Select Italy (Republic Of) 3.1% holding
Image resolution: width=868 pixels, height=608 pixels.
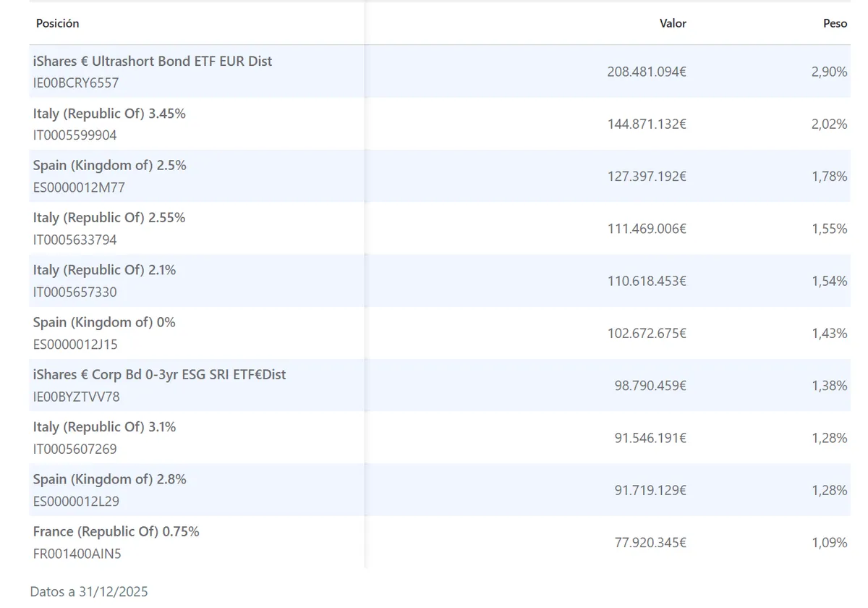point(104,427)
